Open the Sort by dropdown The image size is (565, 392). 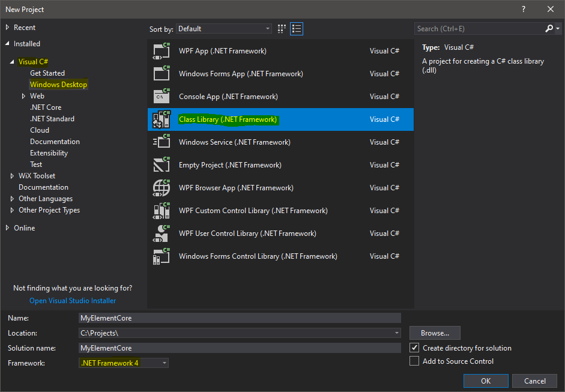[224, 29]
